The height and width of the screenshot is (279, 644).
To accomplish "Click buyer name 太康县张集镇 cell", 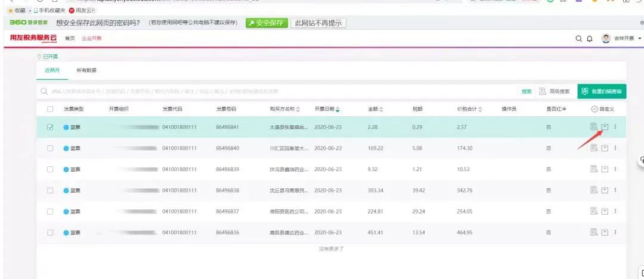I will pyautogui.click(x=289, y=127).
